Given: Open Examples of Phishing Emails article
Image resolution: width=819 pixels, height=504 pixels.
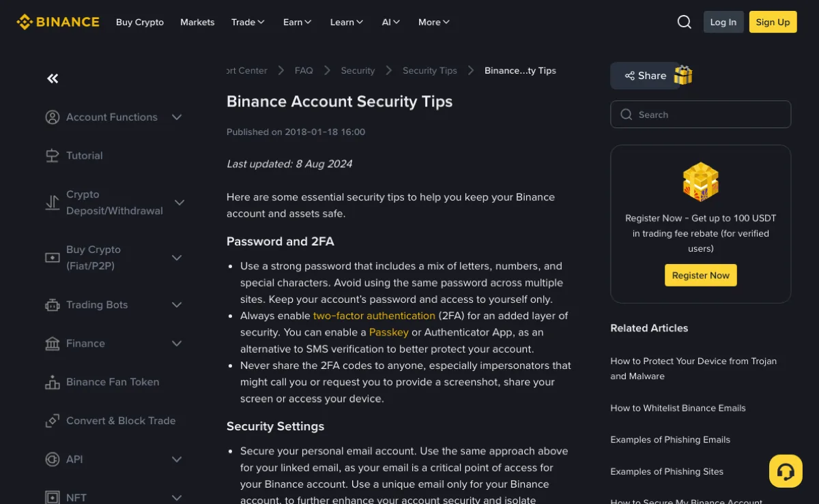Looking at the screenshot, I should click(x=670, y=440).
